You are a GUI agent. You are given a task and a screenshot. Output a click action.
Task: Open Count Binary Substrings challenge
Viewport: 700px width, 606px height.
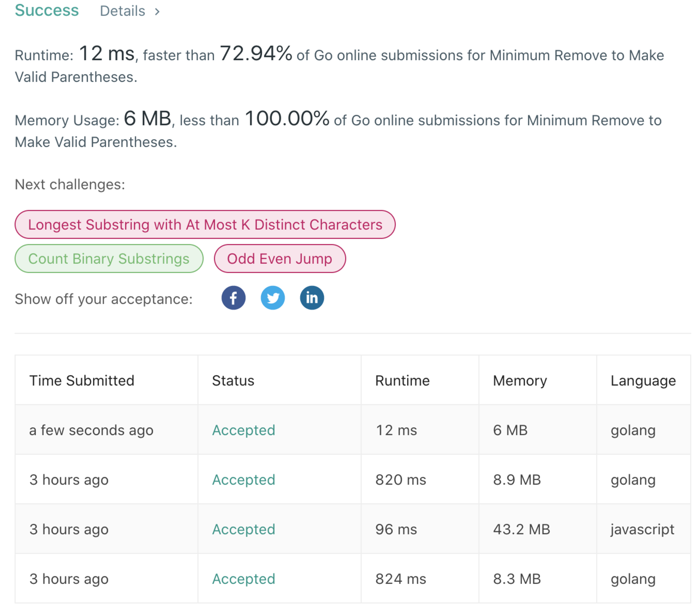(109, 259)
